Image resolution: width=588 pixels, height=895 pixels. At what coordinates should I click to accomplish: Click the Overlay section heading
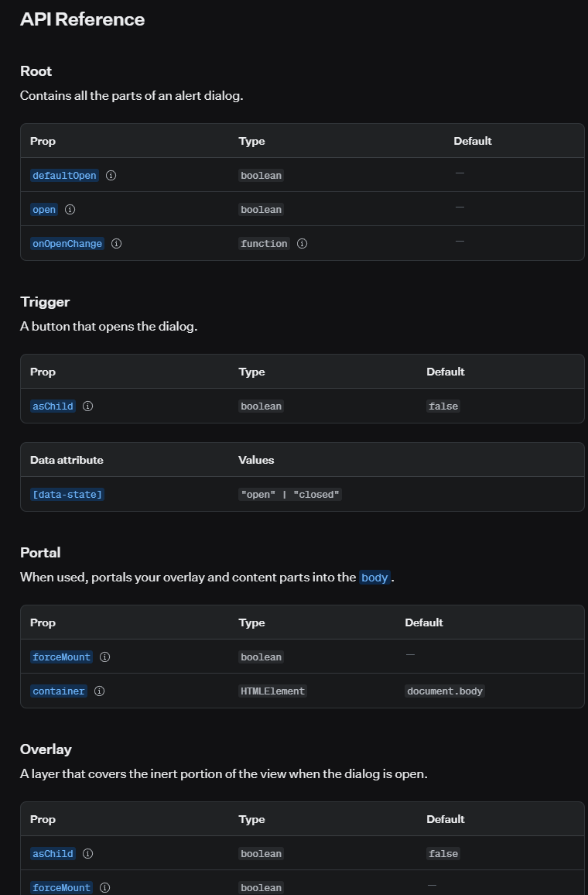tap(46, 749)
